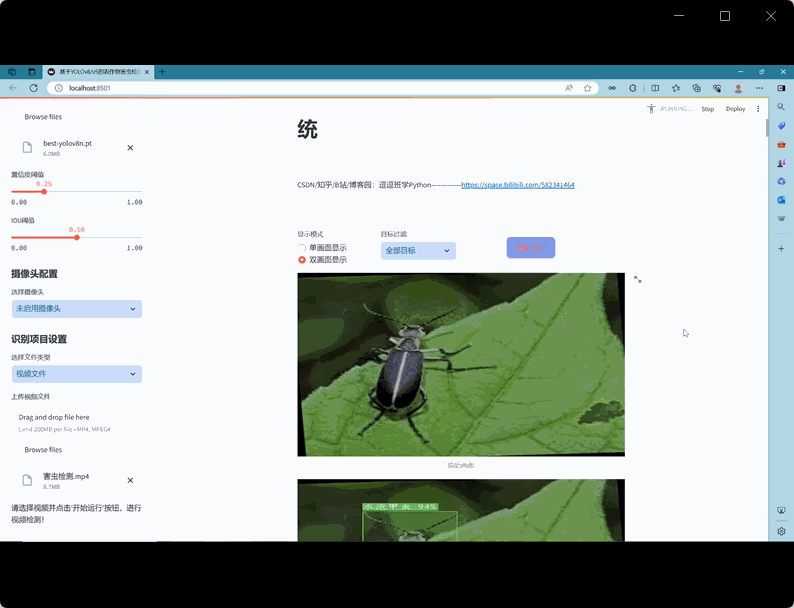
Task: Click the page vertical scrollbar
Action: click(x=767, y=128)
